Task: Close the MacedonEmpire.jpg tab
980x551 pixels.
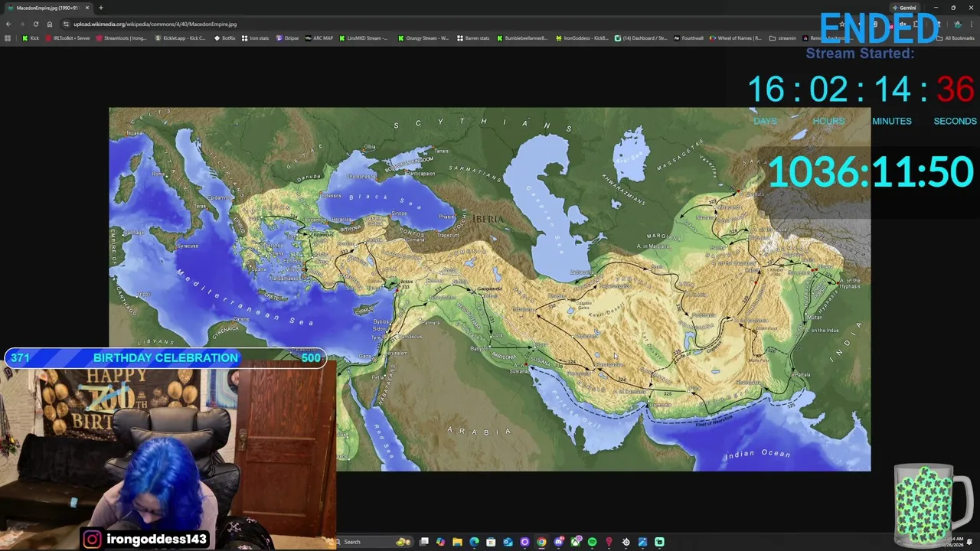Action: point(87,8)
